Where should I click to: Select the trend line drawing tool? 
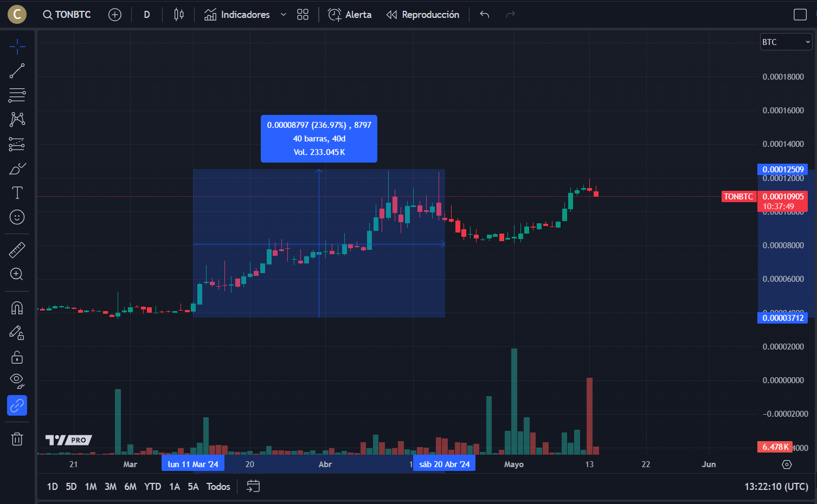coord(17,71)
